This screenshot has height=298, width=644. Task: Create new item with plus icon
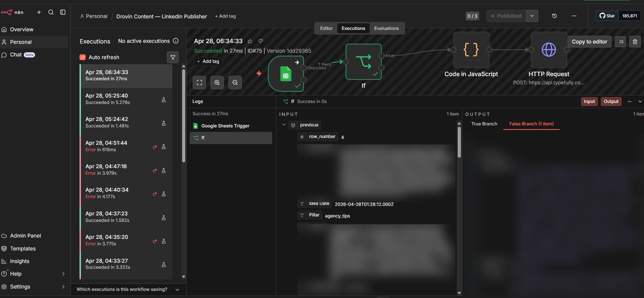(39, 12)
